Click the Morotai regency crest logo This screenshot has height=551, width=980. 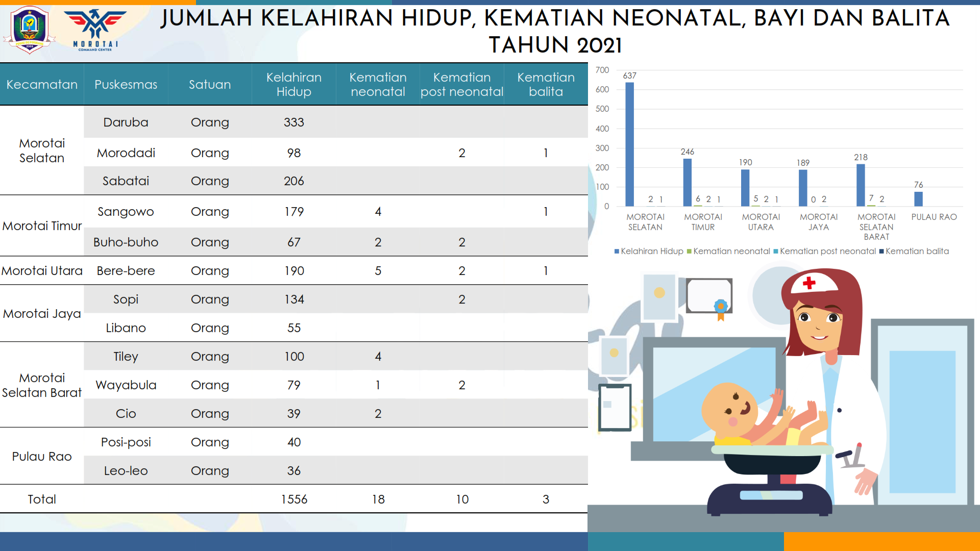pos(29,30)
